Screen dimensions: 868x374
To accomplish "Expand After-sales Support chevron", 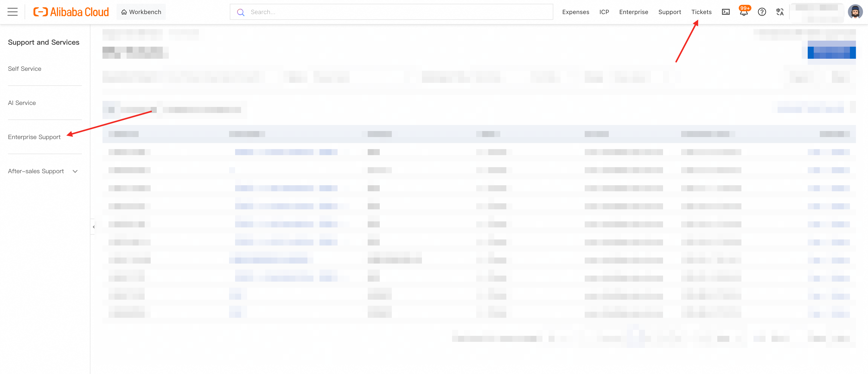I will click(x=75, y=171).
